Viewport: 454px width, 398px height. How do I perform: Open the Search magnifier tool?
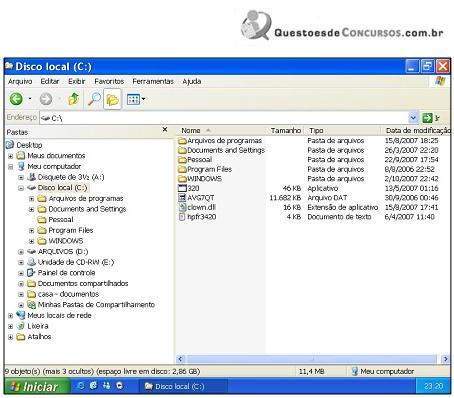[x=94, y=99]
